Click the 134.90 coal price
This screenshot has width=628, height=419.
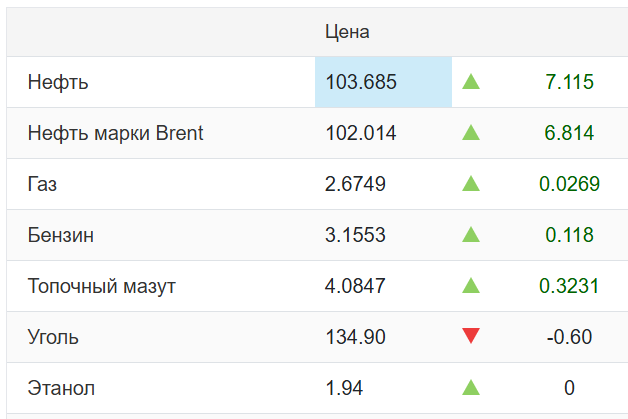(355, 337)
